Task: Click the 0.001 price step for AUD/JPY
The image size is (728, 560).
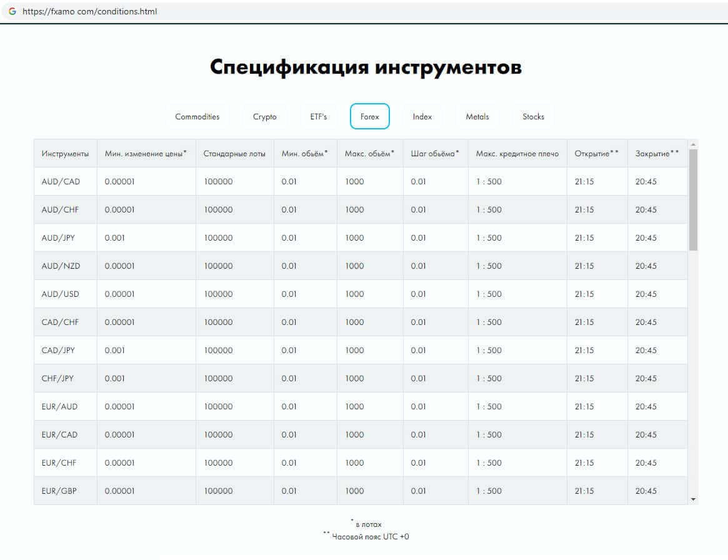Action: tap(115, 237)
